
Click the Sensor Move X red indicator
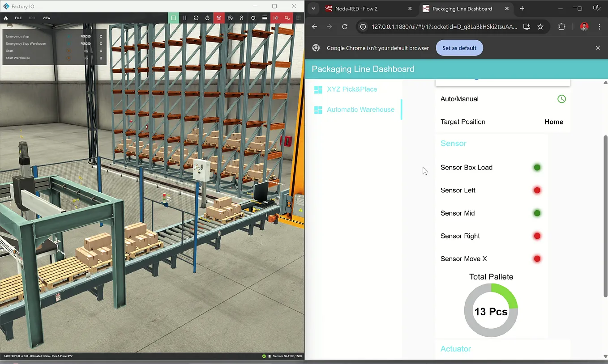point(537,258)
